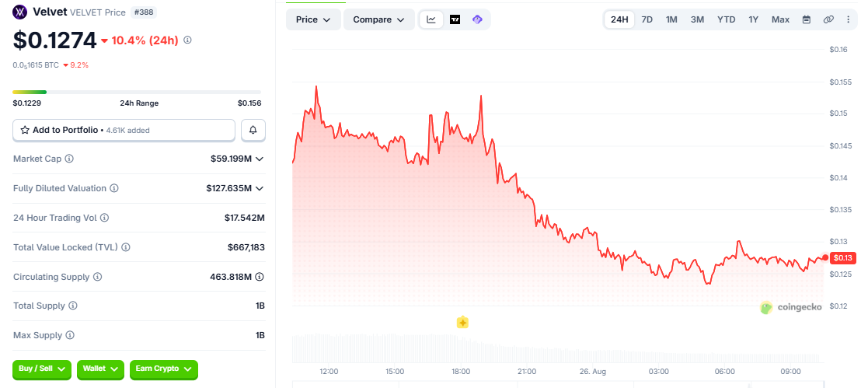Open chart three-dot more options menu
This screenshot has width=868, height=388.
coord(848,19)
